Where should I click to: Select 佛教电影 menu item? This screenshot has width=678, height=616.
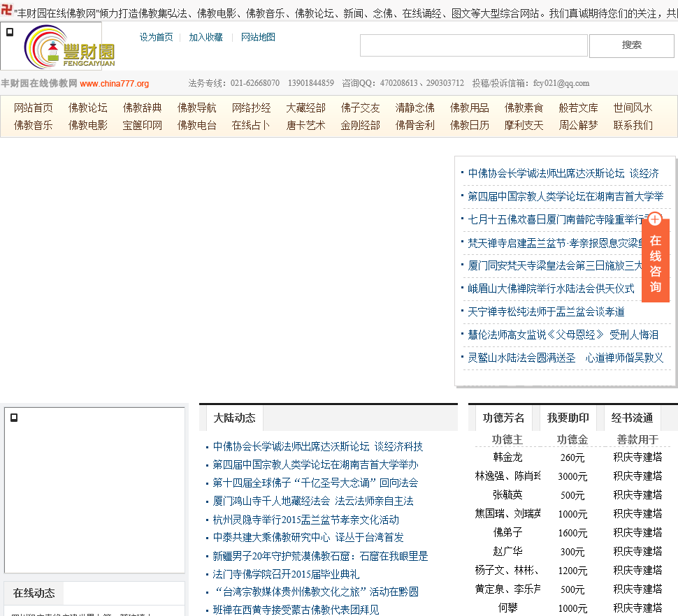[x=88, y=125]
